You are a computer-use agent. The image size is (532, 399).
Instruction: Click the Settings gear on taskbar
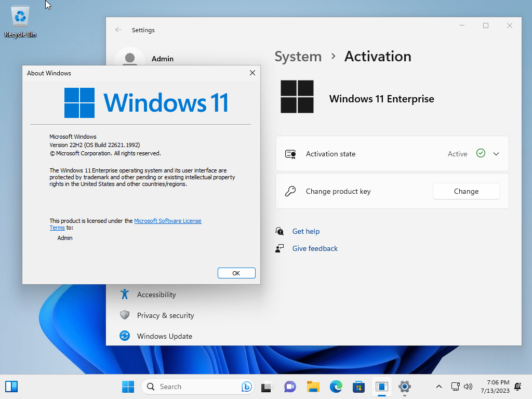[x=404, y=387]
